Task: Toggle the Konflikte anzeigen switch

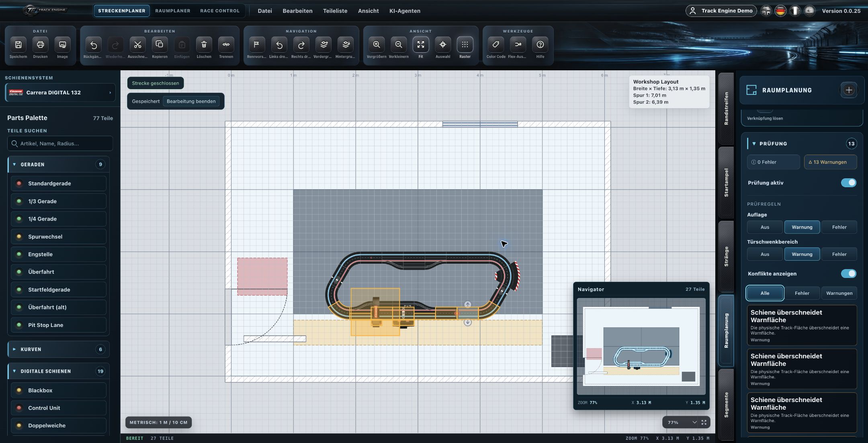Action: click(x=848, y=274)
